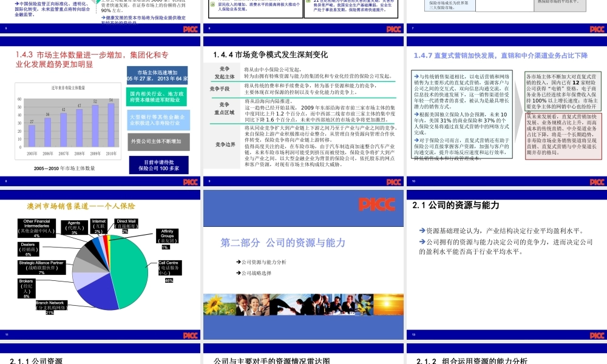Click the Dealers 6% pie label
The height and width of the screenshot is (364, 607).
pos(29,249)
